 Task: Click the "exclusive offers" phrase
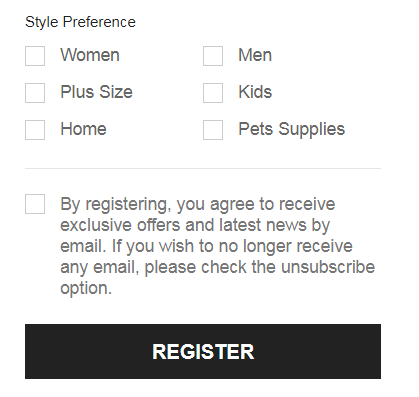(120, 225)
